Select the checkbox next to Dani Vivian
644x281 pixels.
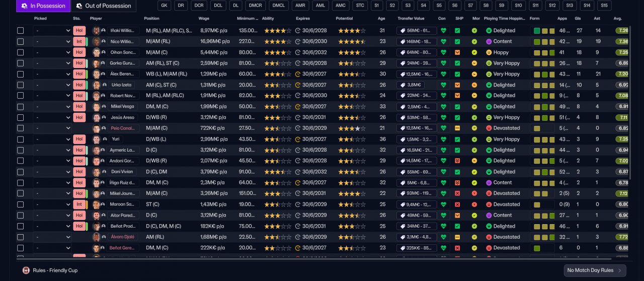point(21,172)
